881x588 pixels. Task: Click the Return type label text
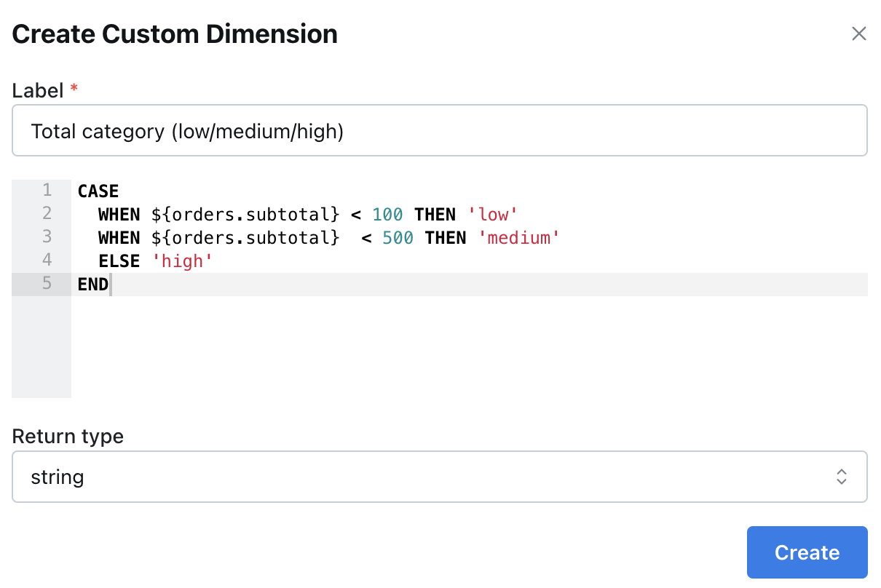click(x=68, y=437)
